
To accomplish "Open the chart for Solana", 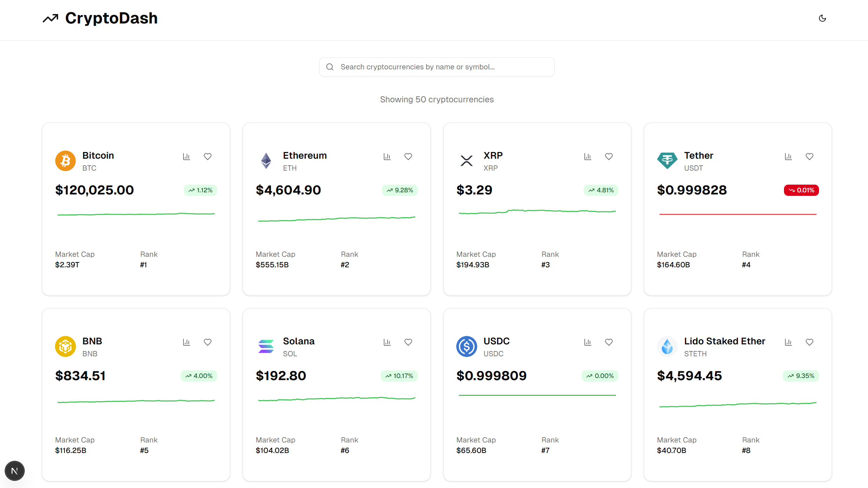I will (x=387, y=342).
